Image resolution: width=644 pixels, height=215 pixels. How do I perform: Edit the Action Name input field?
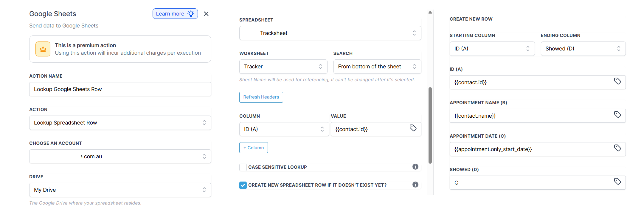pyautogui.click(x=120, y=89)
